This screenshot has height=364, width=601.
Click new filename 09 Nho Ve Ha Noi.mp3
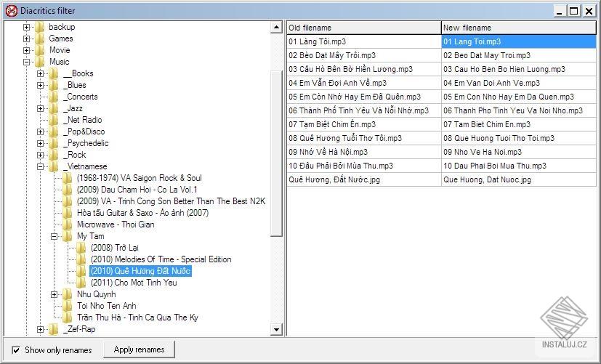519,152
